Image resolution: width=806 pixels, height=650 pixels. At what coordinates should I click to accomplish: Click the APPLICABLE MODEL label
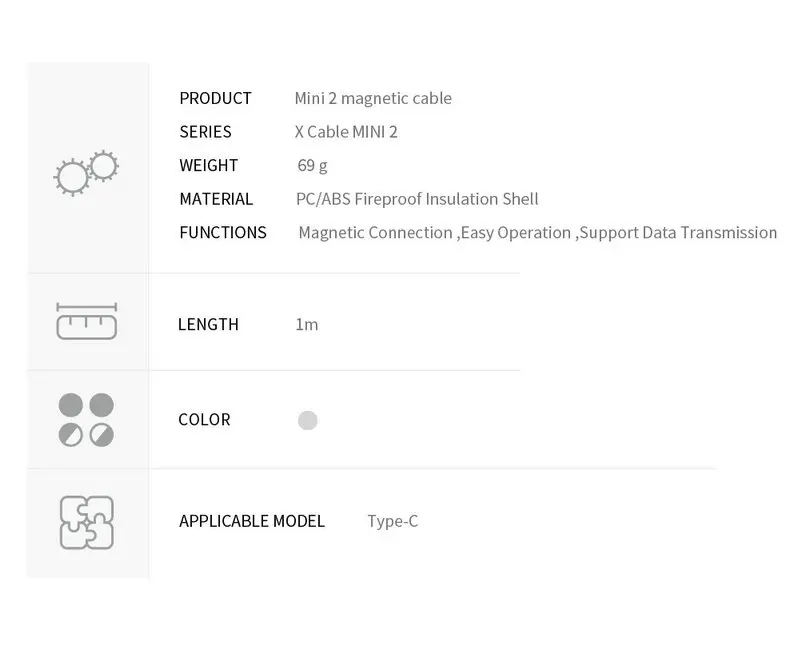click(x=252, y=521)
